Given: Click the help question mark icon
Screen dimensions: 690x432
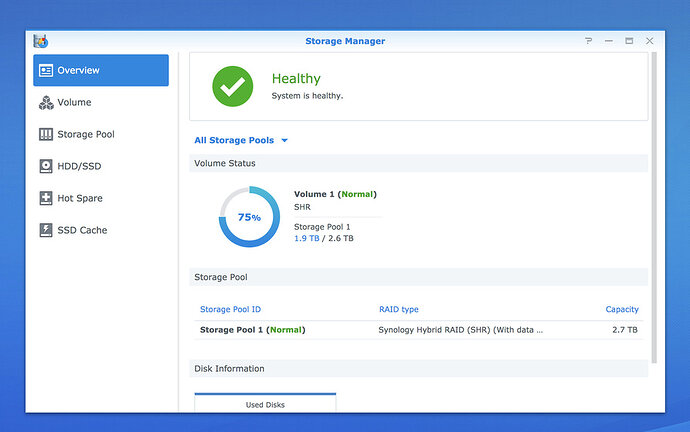Looking at the screenshot, I should click(x=588, y=41).
